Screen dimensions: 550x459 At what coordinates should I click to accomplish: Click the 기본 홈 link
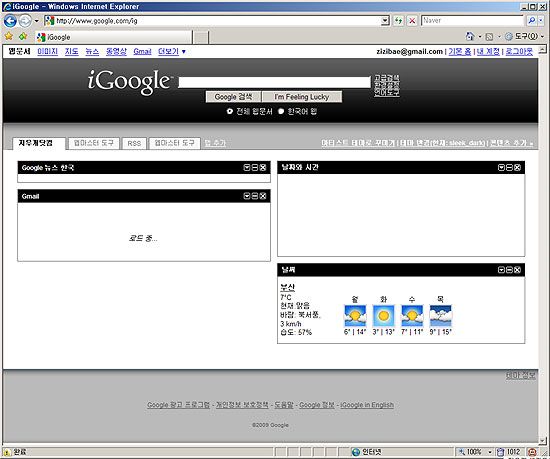point(460,52)
